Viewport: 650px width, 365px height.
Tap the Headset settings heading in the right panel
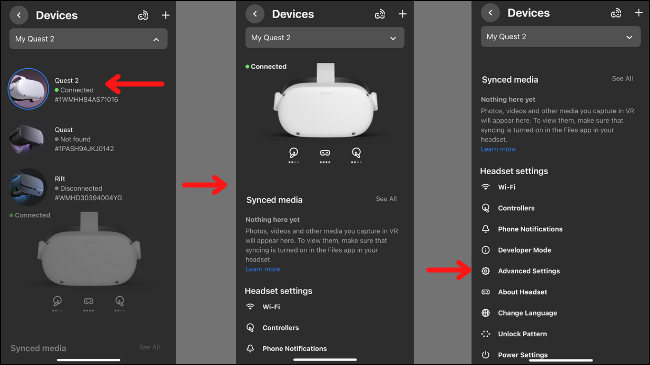[x=514, y=171]
